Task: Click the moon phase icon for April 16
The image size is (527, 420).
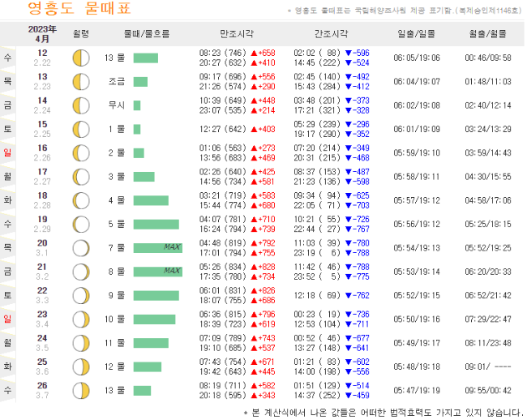Action: [x=81, y=153]
